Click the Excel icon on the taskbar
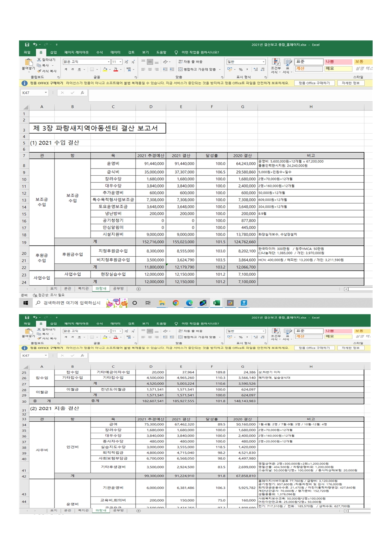Screen dimensions: 392x555 coord(217,303)
